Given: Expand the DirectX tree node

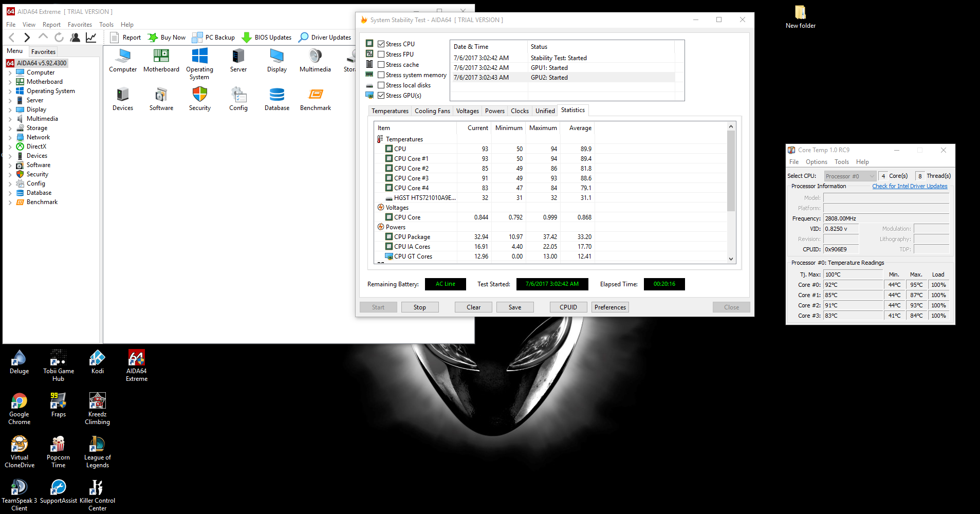Looking at the screenshot, I should [10, 146].
